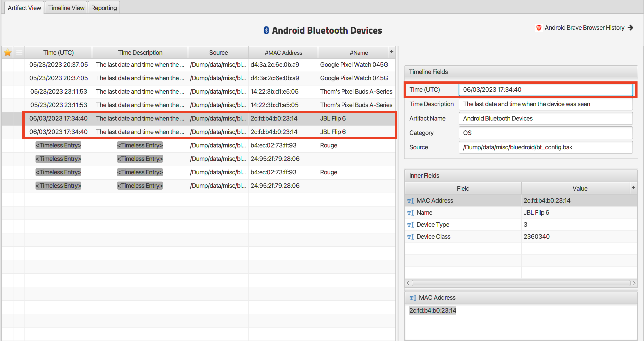The height and width of the screenshot is (341, 644).
Task: Click the text-type icon beside Device Type
Action: (411, 225)
